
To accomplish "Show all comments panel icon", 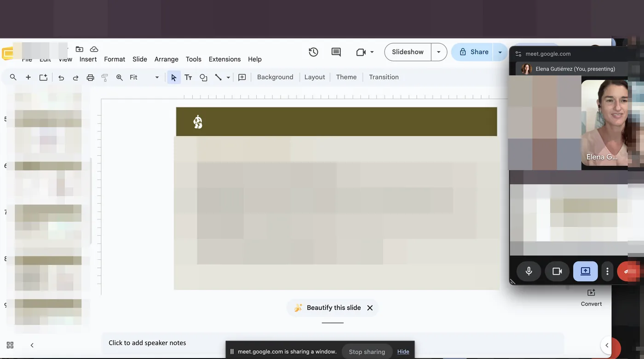I will point(336,52).
